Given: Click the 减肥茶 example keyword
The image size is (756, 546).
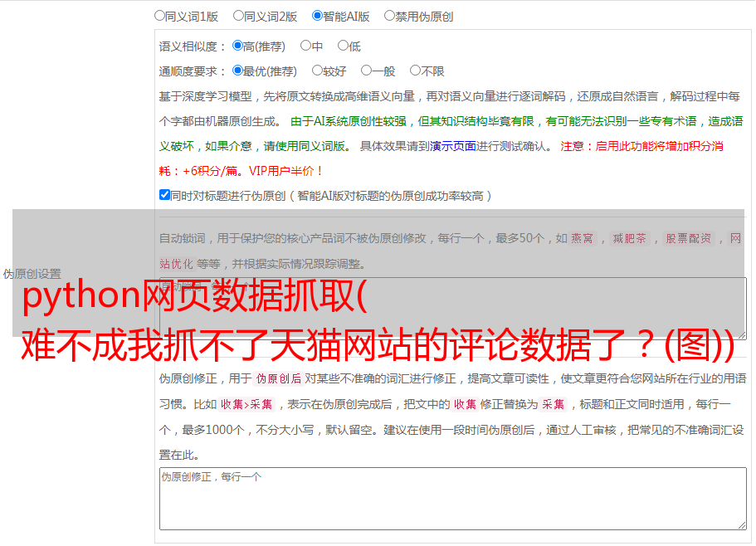Looking at the screenshot, I should tap(630, 238).
